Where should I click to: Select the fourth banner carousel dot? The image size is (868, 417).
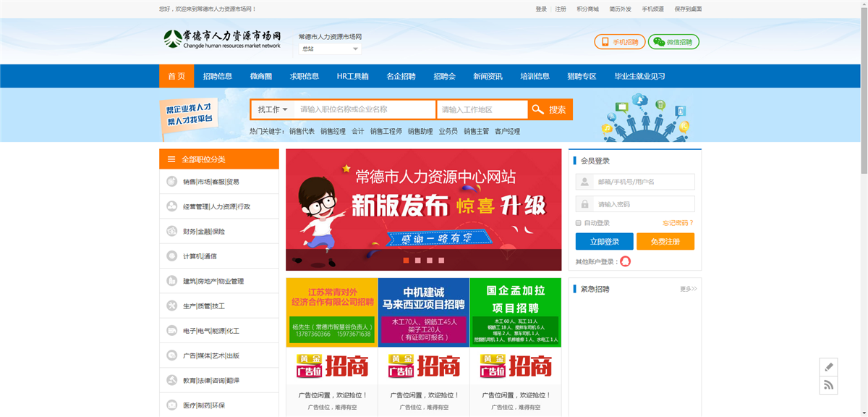point(441,260)
